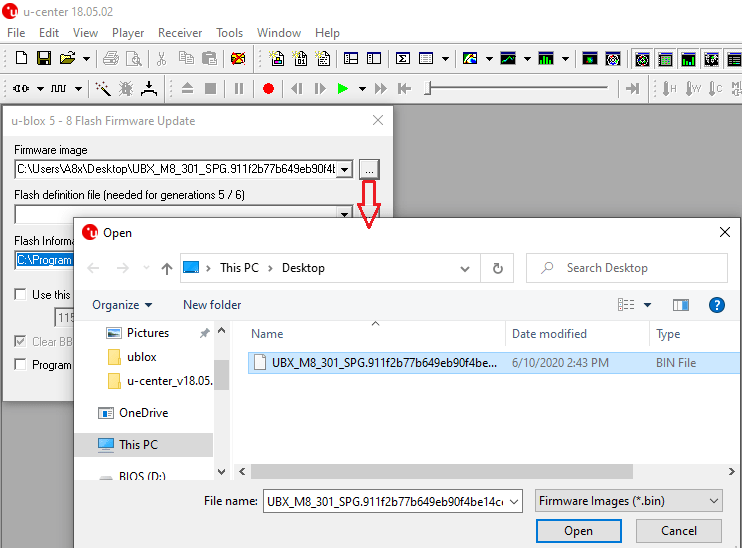This screenshot has width=742, height=548.
Task: Expand the Open folder icon dropdown arrow
Action: pos(86,59)
